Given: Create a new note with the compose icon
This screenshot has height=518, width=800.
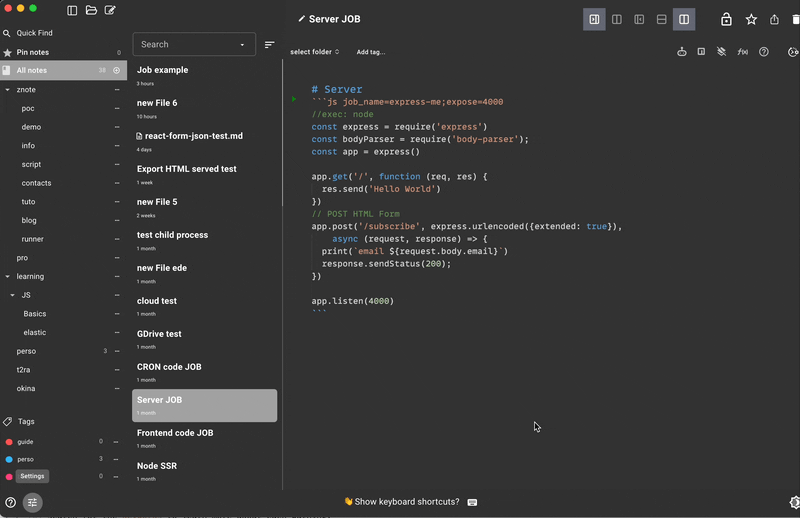Looking at the screenshot, I should [x=110, y=10].
